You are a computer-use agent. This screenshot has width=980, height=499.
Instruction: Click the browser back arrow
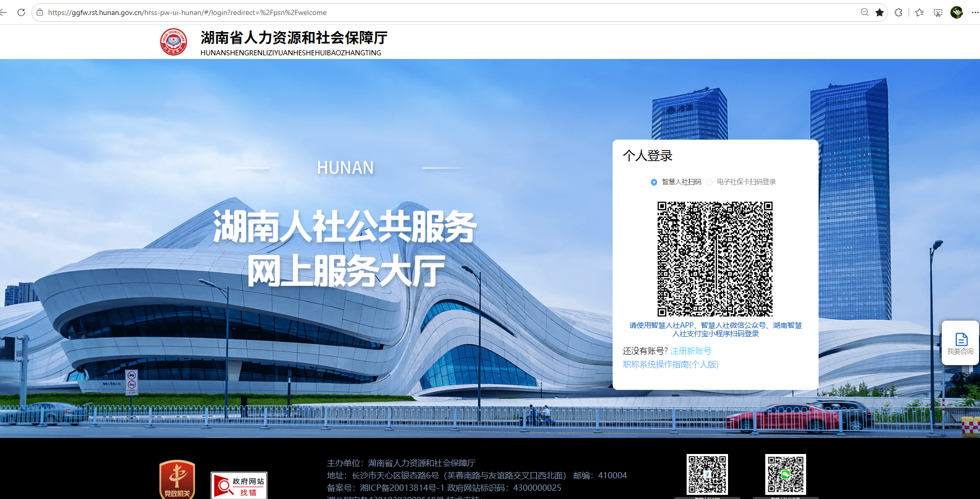(3, 12)
